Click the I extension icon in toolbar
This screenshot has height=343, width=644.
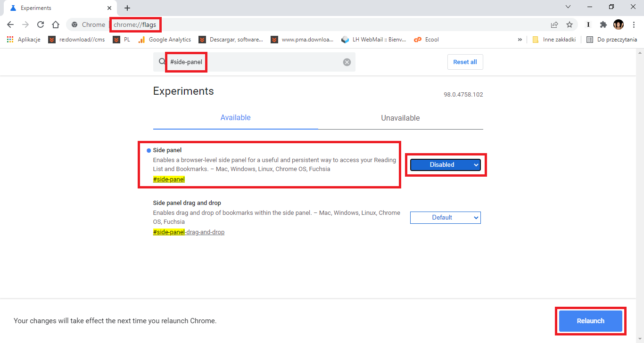click(x=588, y=24)
